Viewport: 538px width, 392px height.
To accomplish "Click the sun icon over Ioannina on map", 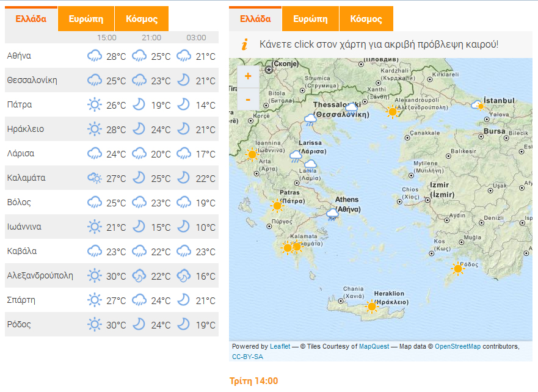I will pyautogui.click(x=252, y=154).
